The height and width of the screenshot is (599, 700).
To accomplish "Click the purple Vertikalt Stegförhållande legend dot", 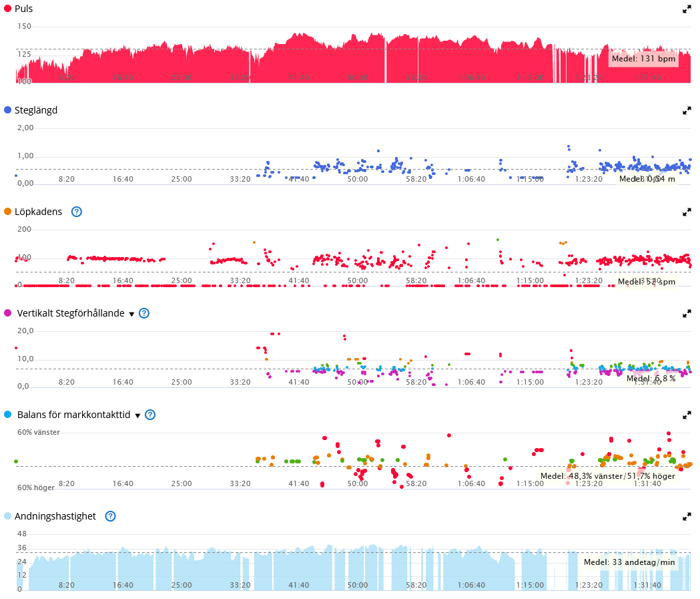I will 7,313.
